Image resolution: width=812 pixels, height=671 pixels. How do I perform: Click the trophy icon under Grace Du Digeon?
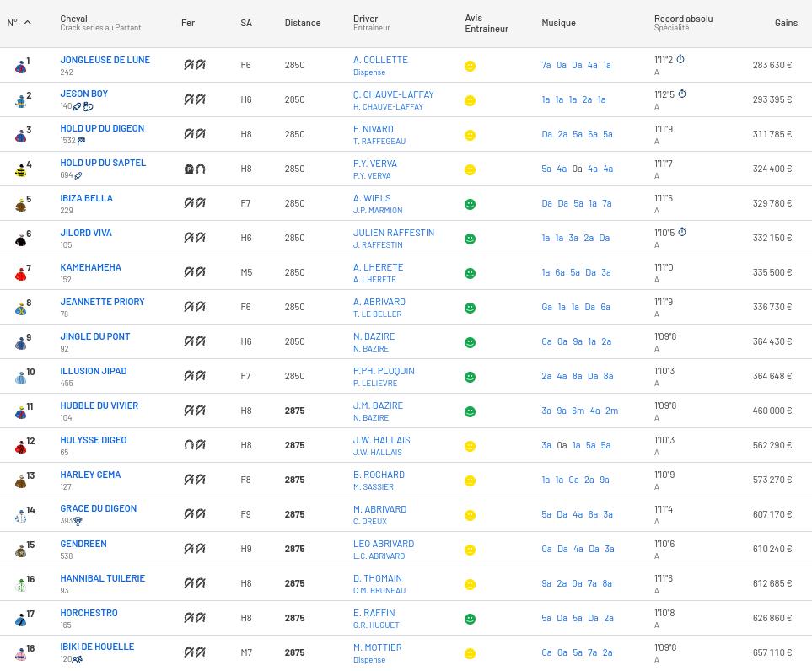click(78, 521)
